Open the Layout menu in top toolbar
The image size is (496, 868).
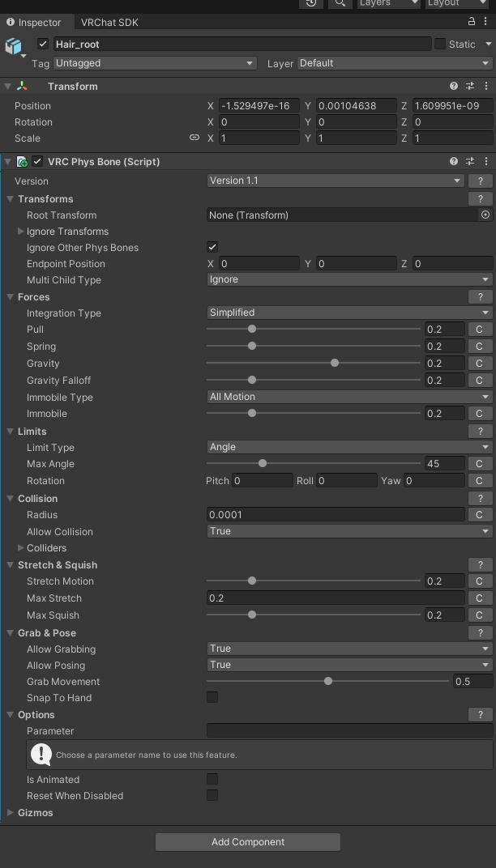pyautogui.click(x=458, y=2)
